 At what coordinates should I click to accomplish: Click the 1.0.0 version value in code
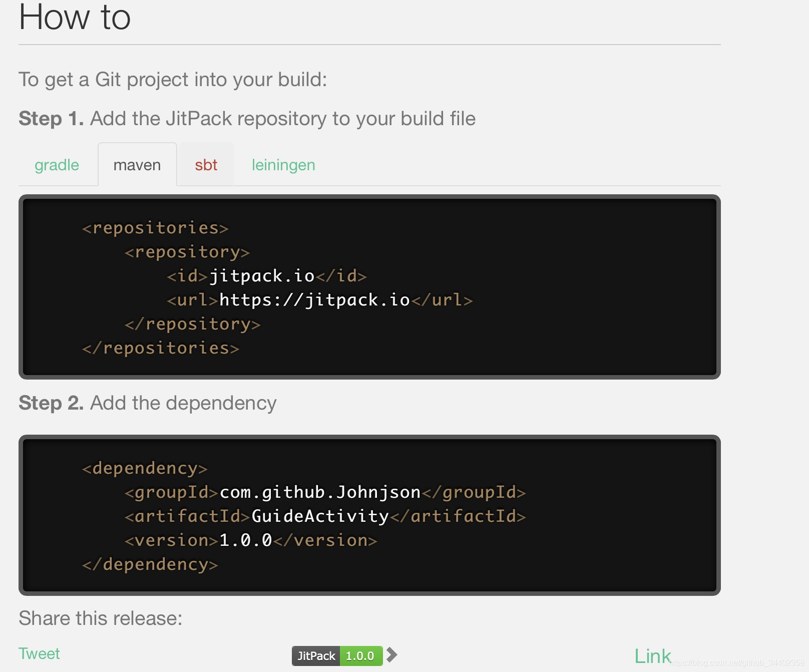click(245, 540)
